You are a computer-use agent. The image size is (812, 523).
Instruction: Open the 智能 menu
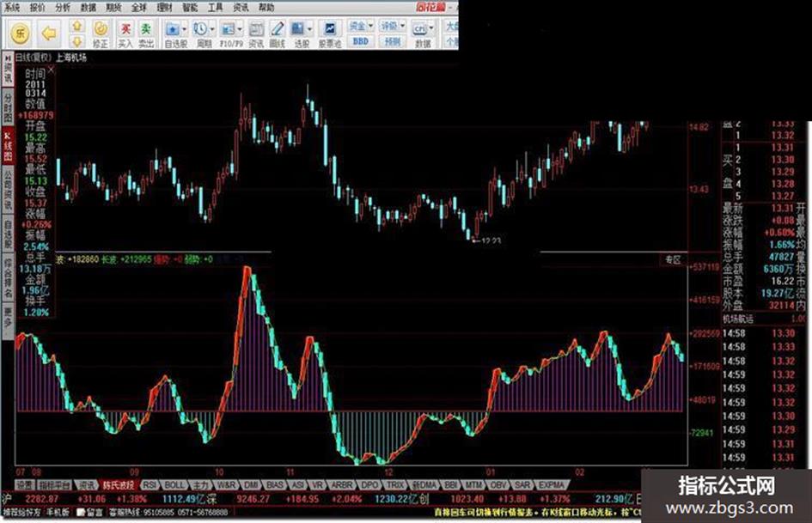click(x=190, y=7)
